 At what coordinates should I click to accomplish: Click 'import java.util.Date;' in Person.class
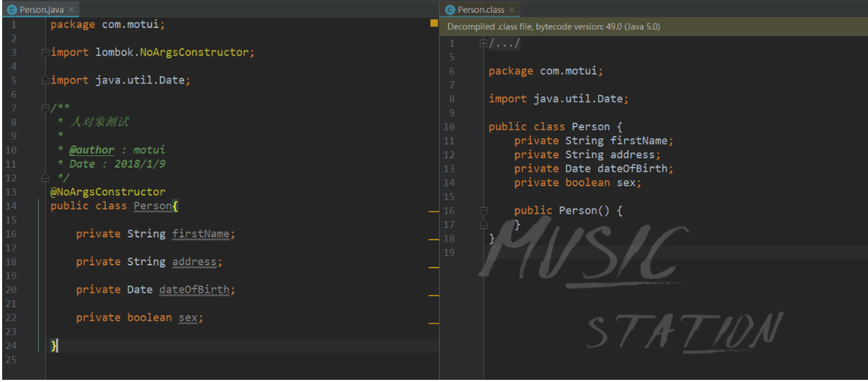(x=559, y=99)
